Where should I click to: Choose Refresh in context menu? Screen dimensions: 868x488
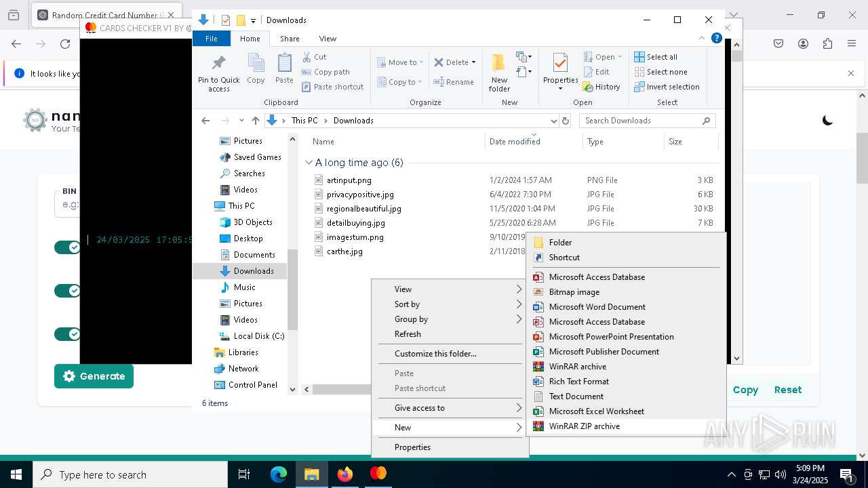450,334
